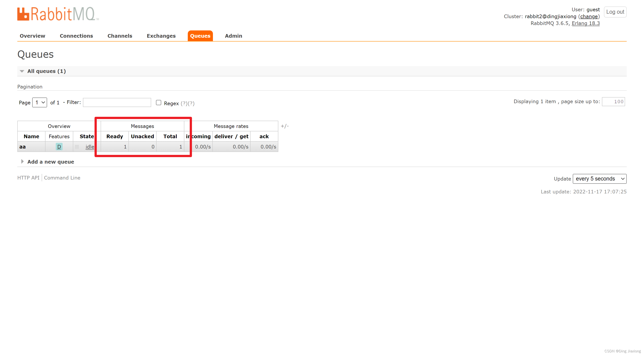Click the Total count cell for queue aa
The height and width of the screenshot is (355, 644).
click(170, 147)
